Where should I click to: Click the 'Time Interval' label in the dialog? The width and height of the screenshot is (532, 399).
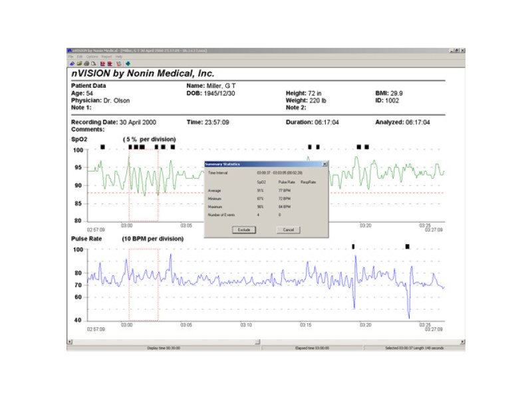pos(218,173)
